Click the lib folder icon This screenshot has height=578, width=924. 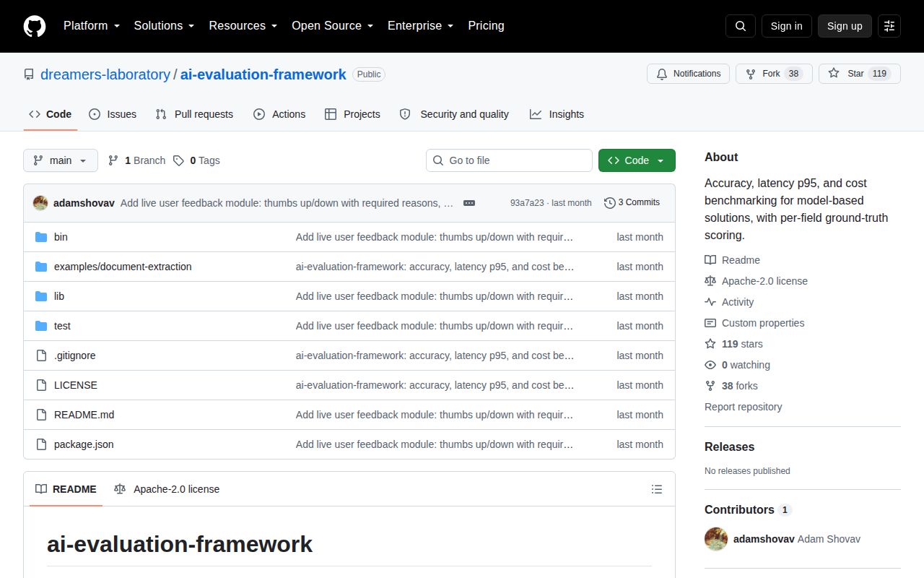(x=41, y=296)
